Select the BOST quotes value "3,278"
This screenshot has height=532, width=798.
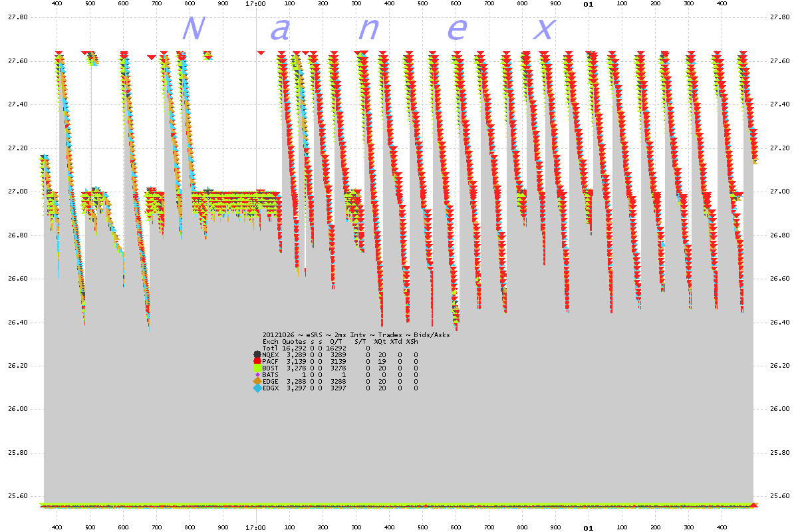coord(295,368)
